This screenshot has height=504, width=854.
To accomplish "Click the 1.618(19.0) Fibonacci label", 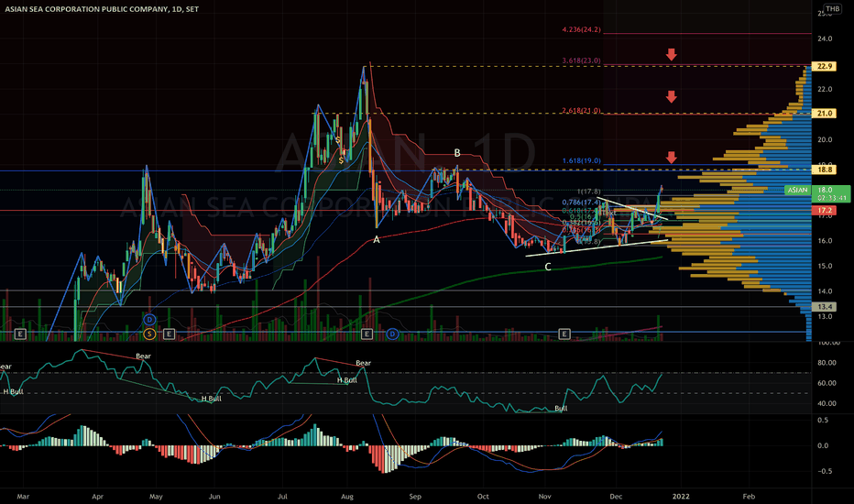I will coord(581,160).
